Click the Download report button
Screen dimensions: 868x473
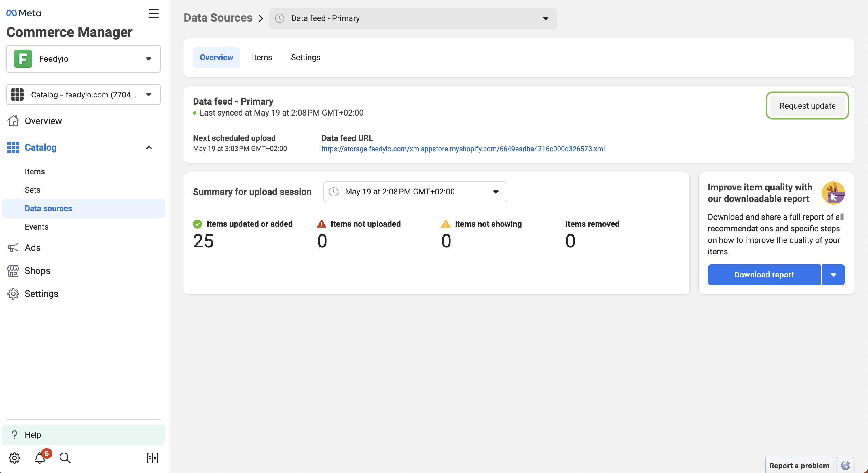coord(764,275)
